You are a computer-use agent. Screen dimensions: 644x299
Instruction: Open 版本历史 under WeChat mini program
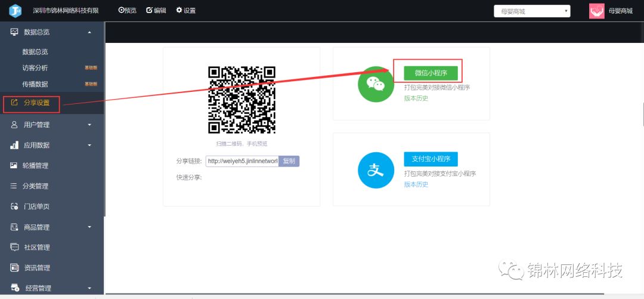[x=416, y=98]
